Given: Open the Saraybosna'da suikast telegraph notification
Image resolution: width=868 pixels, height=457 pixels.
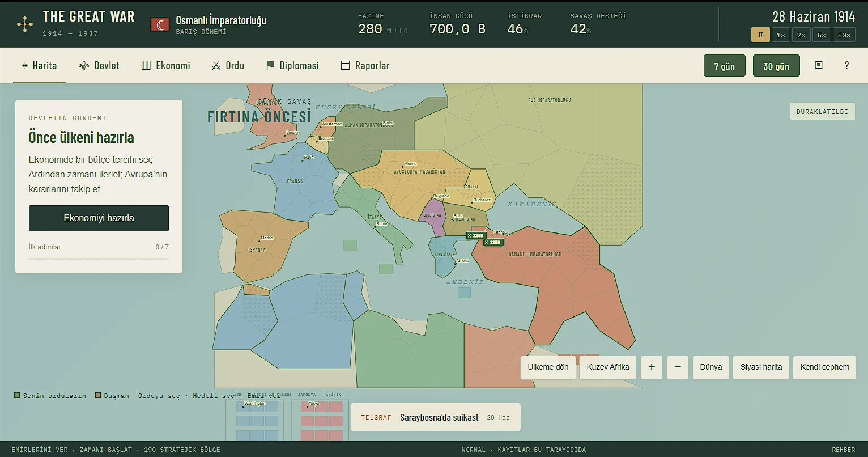Looking at the screenshot, I should point(435,417).
